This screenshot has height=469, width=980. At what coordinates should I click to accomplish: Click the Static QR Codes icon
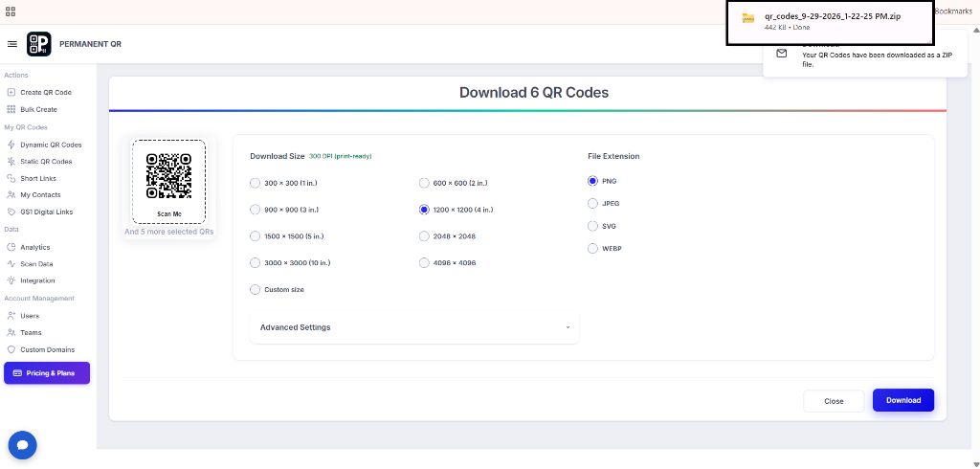point(11,162)
